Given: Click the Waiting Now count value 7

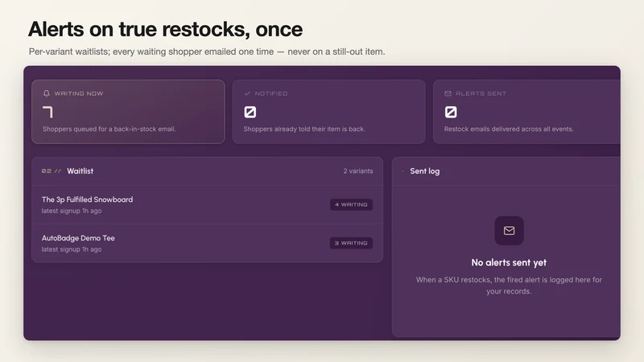Looking at the screenshot, I should click(x=48, y=112).
